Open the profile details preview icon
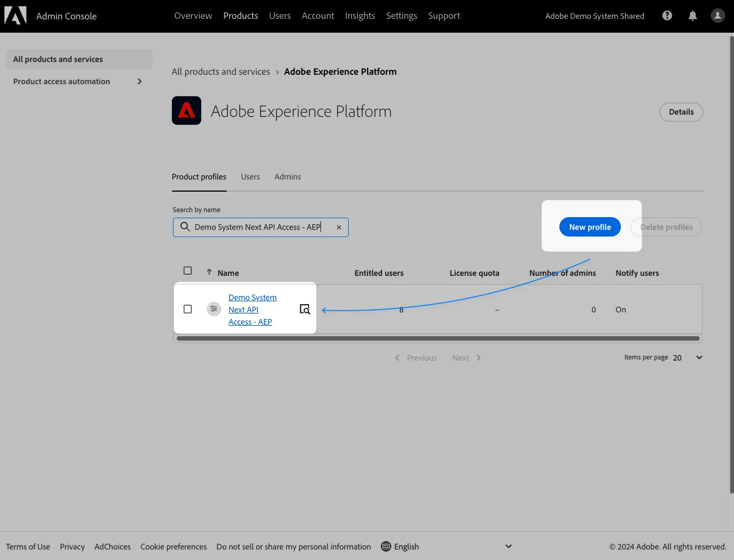The height and width of the screenshot is (560, 734). (305, 309)
